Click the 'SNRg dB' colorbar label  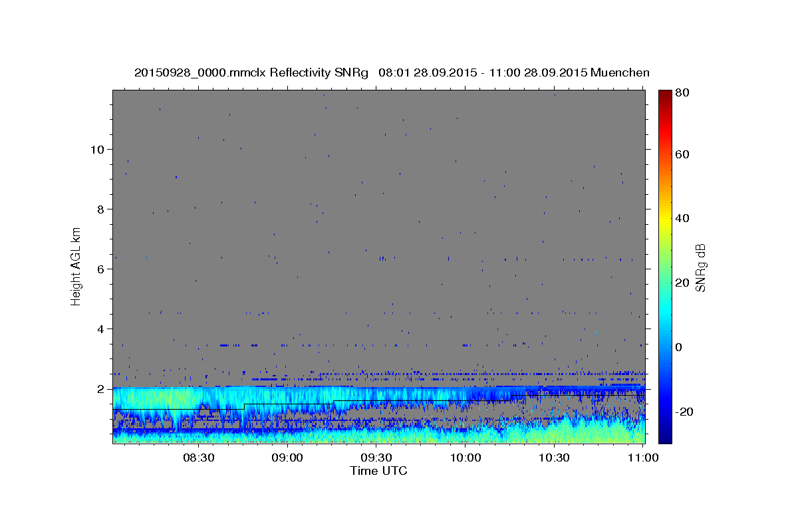[700, 267]
